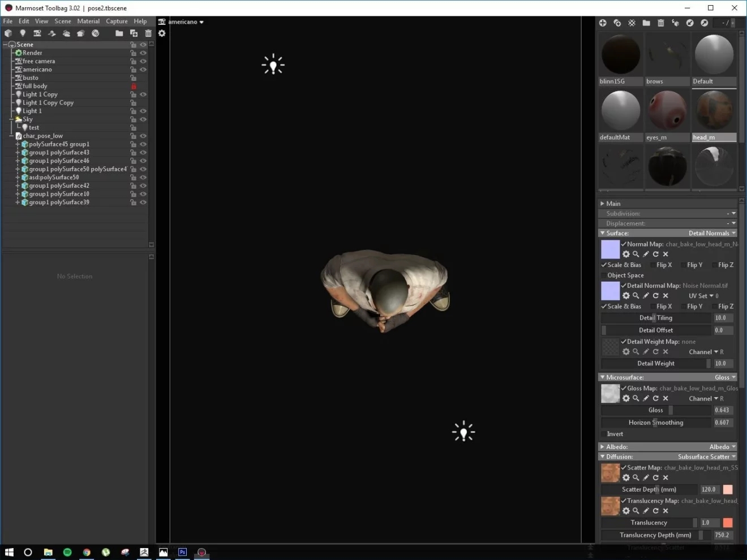
Task: Open the Microsurface model dropdown showing Gloss
Action: coord(725,378)
